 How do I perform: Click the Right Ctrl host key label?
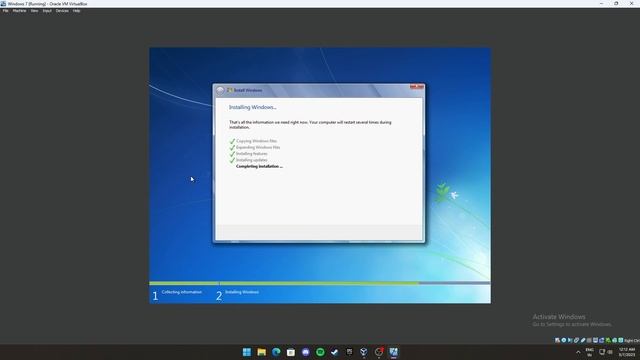pos(632,340)
